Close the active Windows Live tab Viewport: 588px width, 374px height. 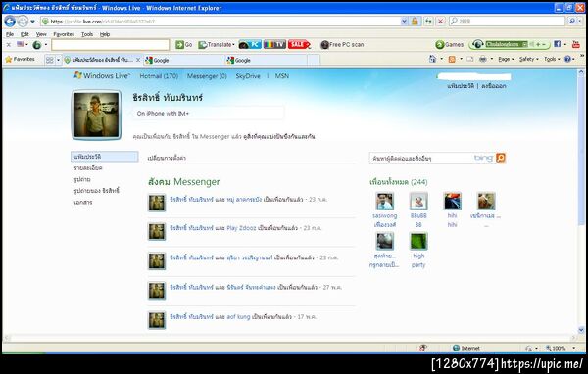click(x=138, y=60)
